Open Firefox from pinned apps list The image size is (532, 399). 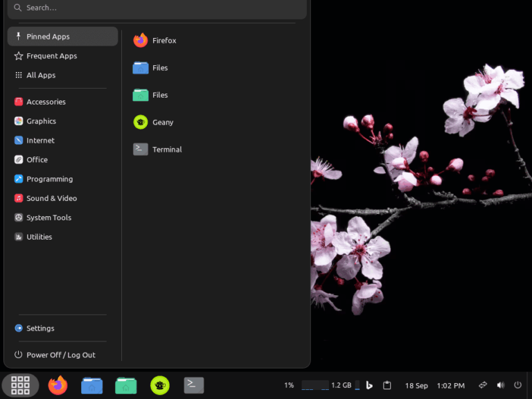(x=154, y=40)
